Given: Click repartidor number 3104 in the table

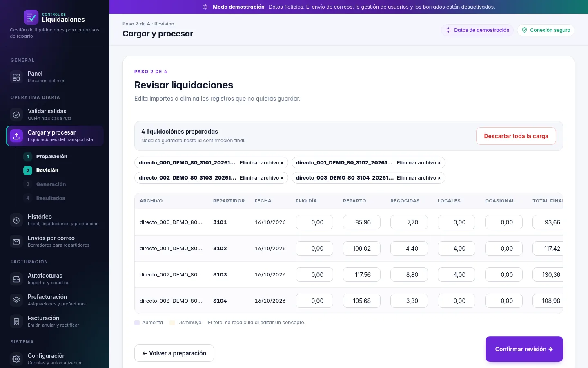Looking at the screenshot, I should (x=220, y=301).
